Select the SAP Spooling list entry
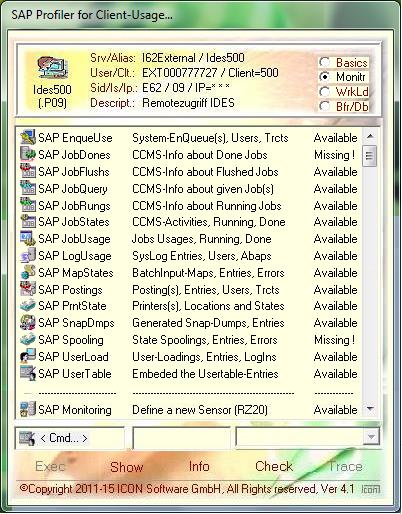The width and height of the screenshot is (402, 514). 189,340
